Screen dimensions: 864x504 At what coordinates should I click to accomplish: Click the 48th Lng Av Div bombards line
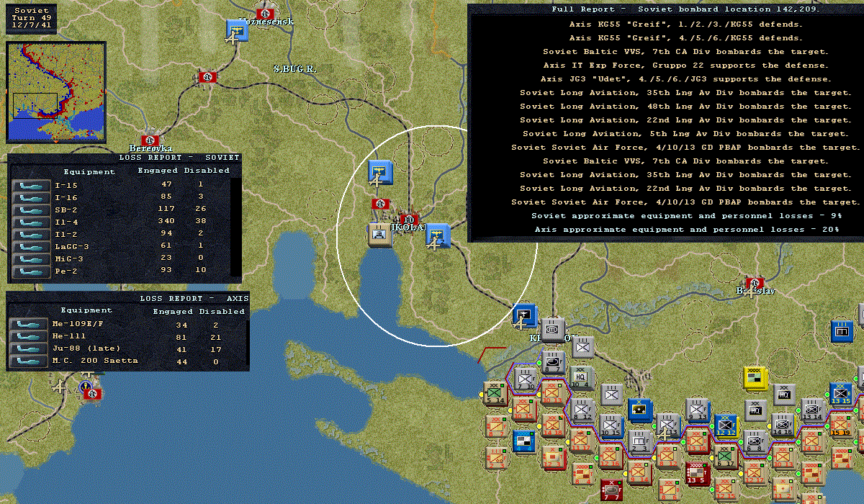point(685,107)
